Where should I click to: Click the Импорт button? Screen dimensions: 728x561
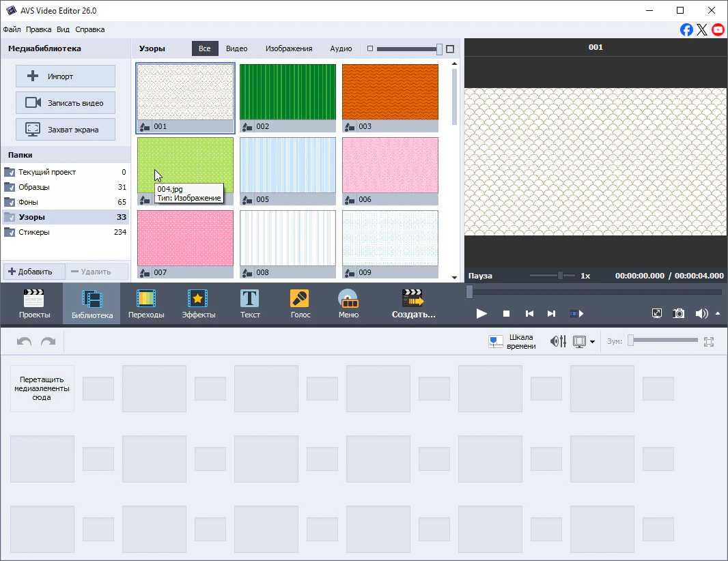pyautogui.click(x=66, y=76)
